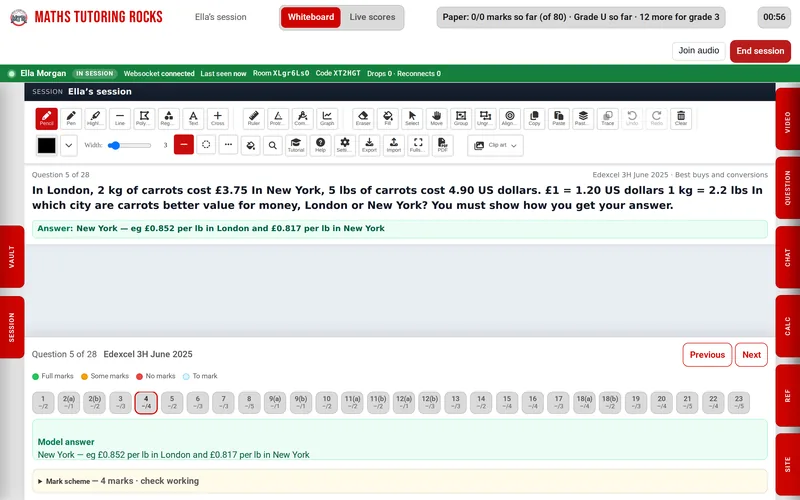Image resolution: width=800 pixels, height=500 pixels.
Task: Open the REF side tab
Action: point(787,395)
